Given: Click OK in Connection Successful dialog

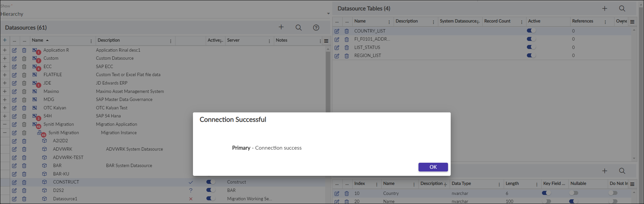Looking at the screenshot, I should (433, 167).
